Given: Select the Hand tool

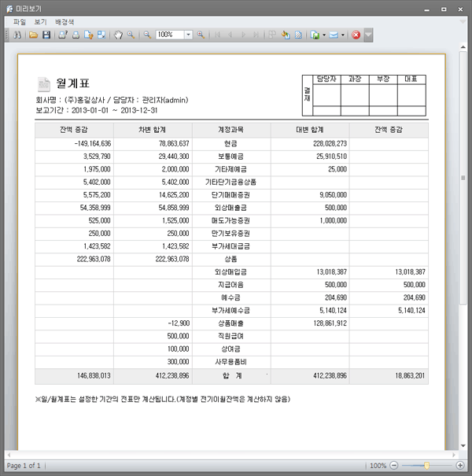Looking at the screenshot, I should (x=118, y=35).
